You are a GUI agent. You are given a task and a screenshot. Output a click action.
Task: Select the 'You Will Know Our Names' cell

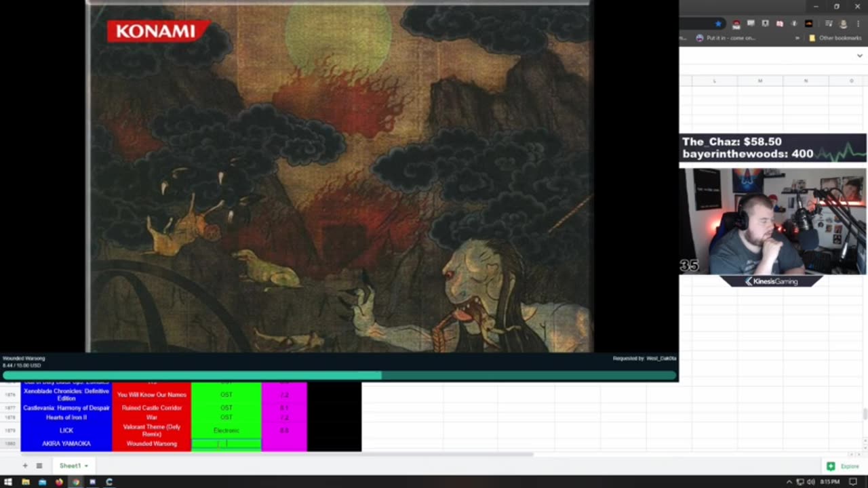pyautogui.click(x=151, y=394)
